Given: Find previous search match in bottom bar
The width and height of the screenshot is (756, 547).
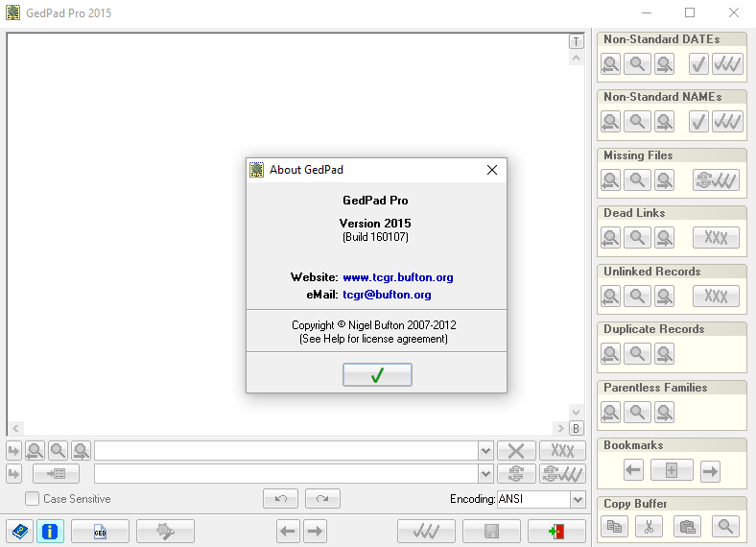Looking at the screenshot, I should tap(35, 451).
